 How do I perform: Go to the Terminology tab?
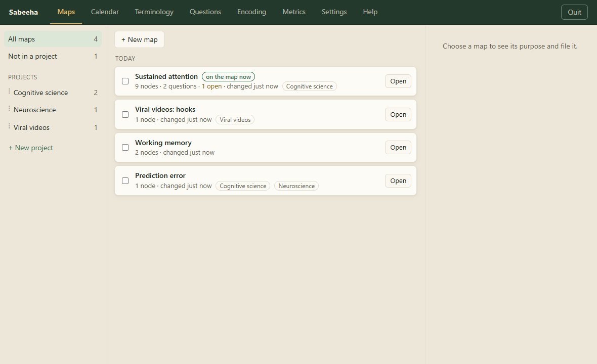[x=154, y=12]
